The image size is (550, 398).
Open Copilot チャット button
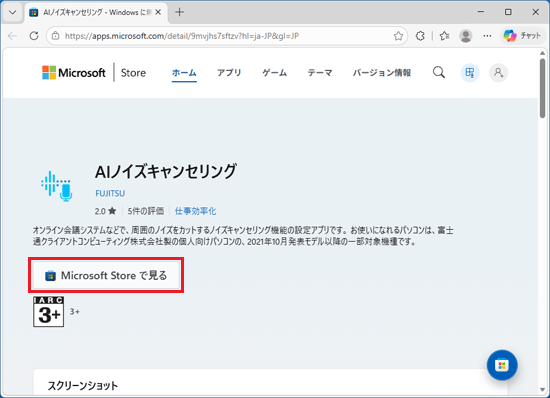(522, 36)
